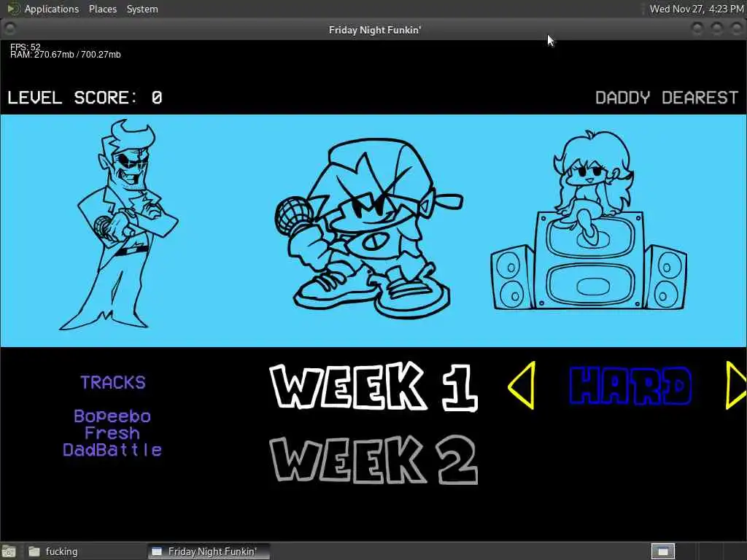Click the clock showing Wed Nov 27

tap(696, 9)
